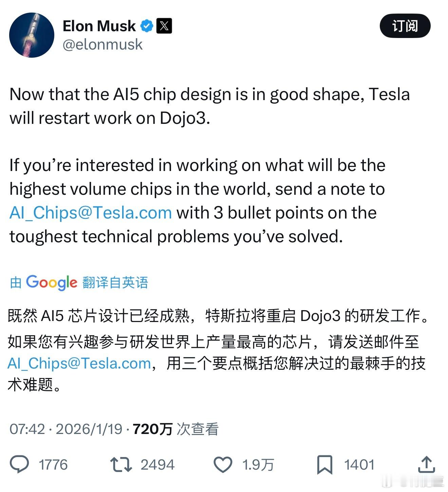Image resolution: width=448 pixels, height=492 pixels.
Task: Click the 1776 reply count
Action: pyautogui.click(x=53, y=465)
